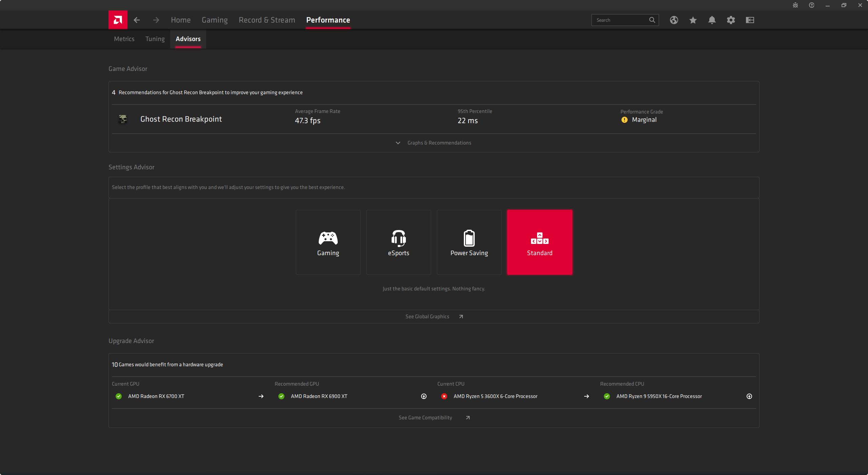Click the 10 Games would benefit text
The height and width of the screenshot is (475, 868).
tap(167, 365)
